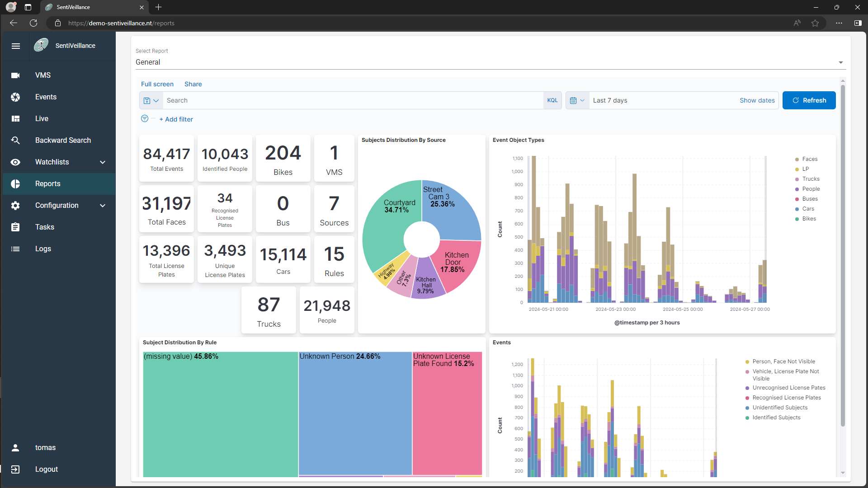Open the hamburger menu icon

coord(16,46)
